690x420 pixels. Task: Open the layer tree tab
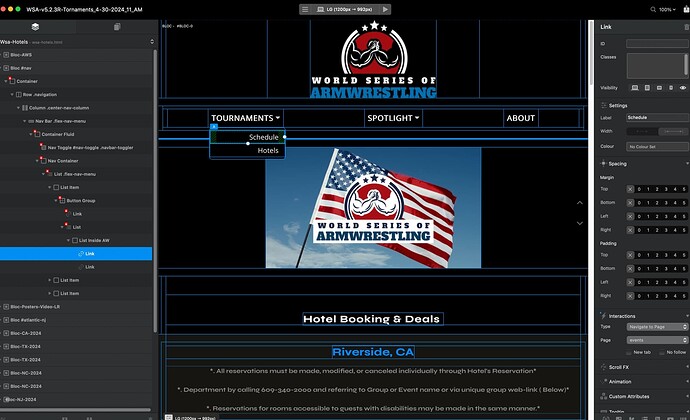coord(34,26)
